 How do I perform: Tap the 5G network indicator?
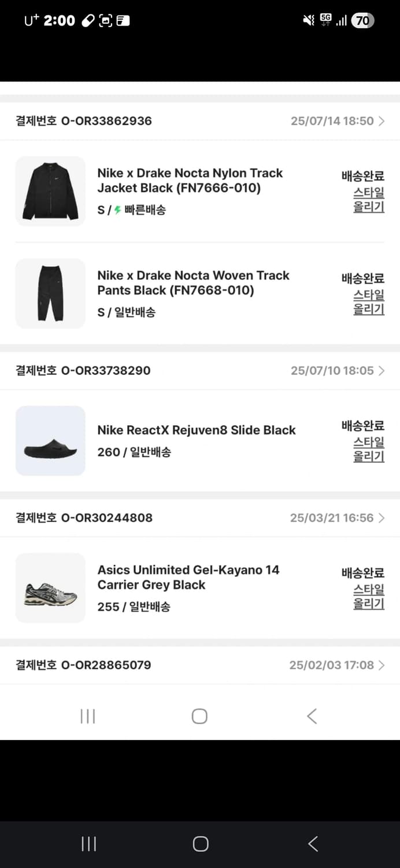[325, 19]
